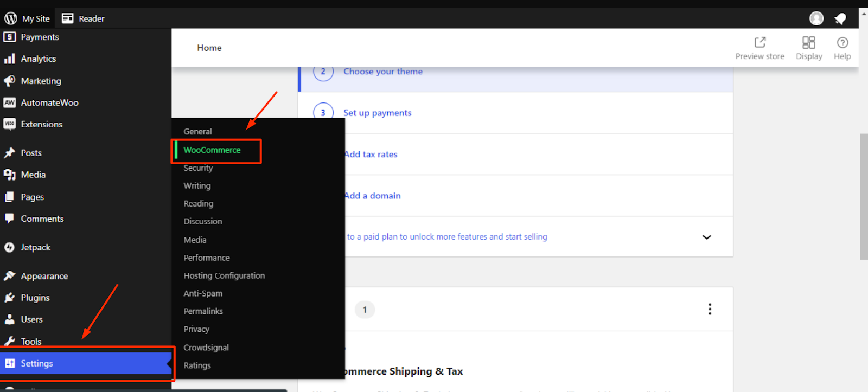Open the Add tax rates step
Viewport: 868px width, 392px height.
click(371, 155)
